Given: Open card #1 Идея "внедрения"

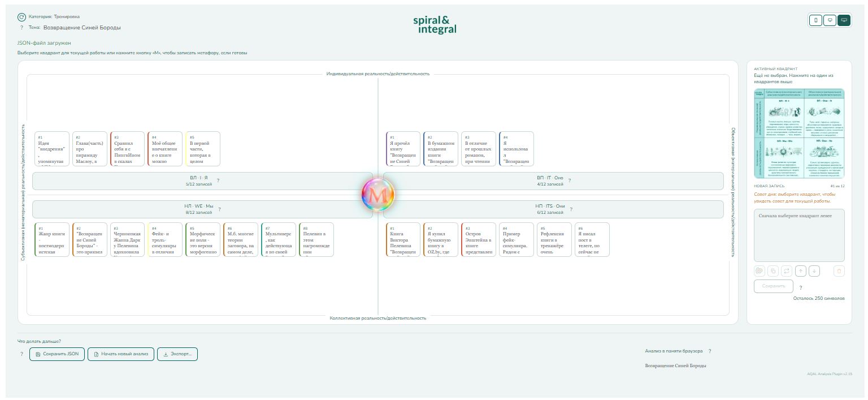Looking at the screenshot, I should 52,149.
